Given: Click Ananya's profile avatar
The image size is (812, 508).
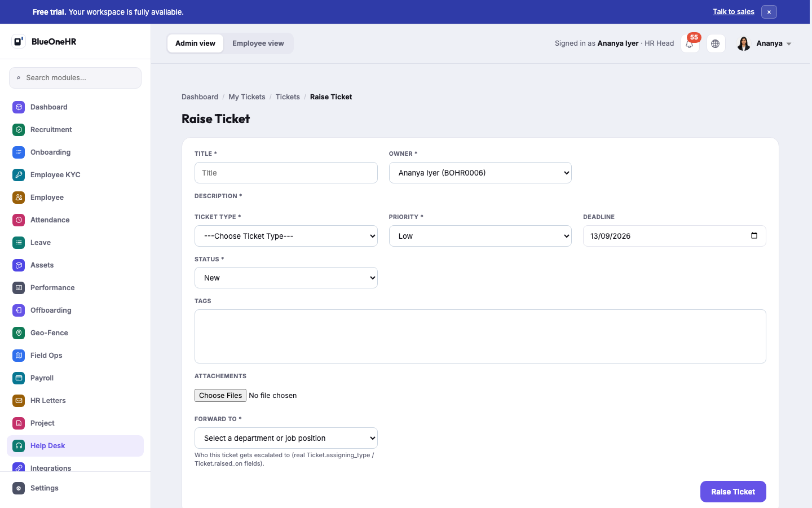Looking at the screenshot, I should pyautogui.click(x=744, y=43).
